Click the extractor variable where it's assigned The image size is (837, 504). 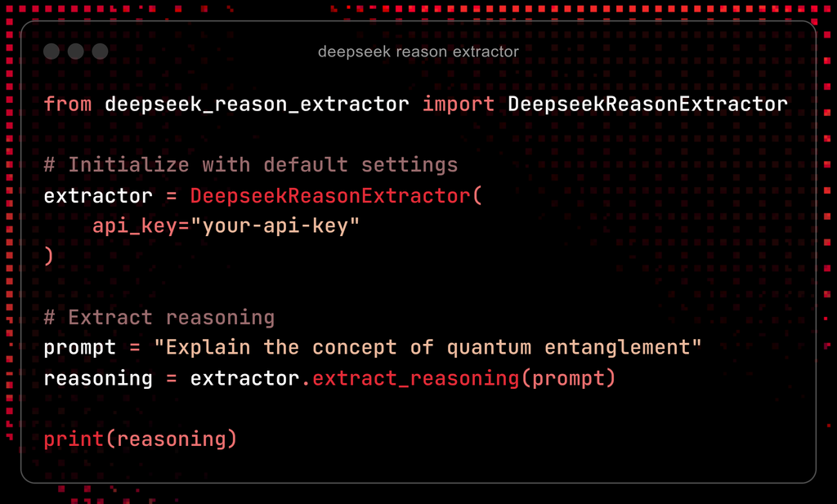98,196
